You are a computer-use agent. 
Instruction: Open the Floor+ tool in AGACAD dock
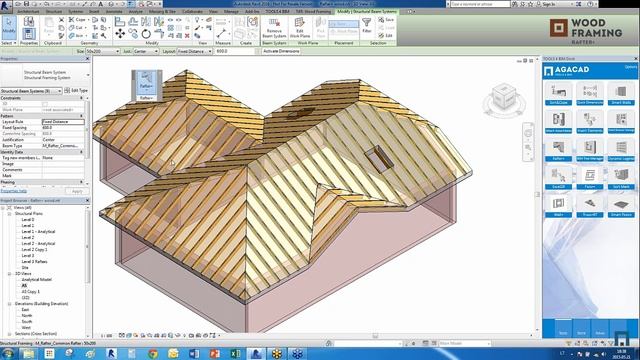click(590, 177)
